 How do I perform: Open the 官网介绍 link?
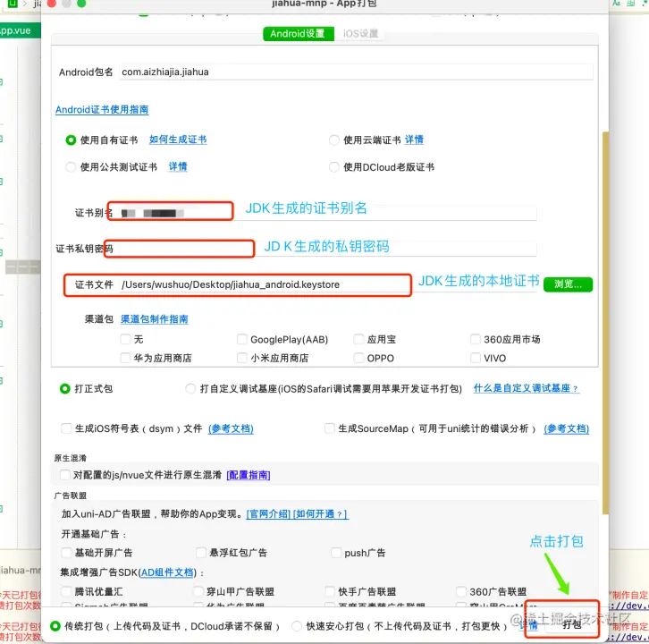(x=268, y=514)
